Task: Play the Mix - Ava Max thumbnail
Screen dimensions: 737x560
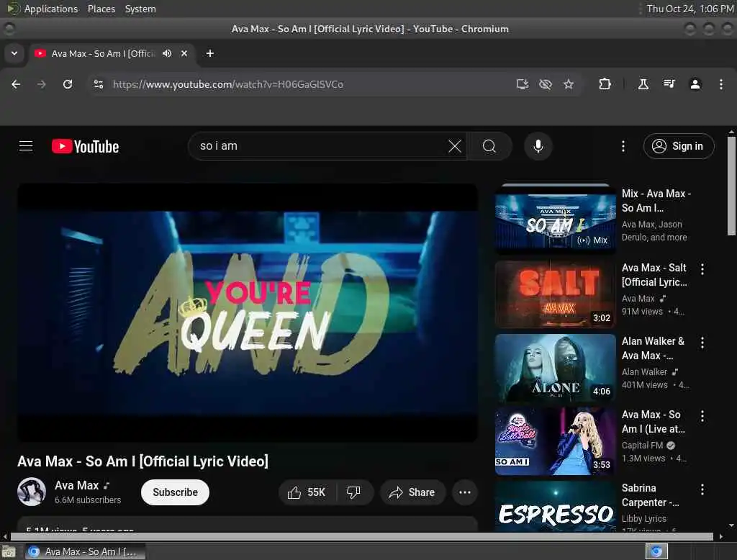Action: pos(555,219)
